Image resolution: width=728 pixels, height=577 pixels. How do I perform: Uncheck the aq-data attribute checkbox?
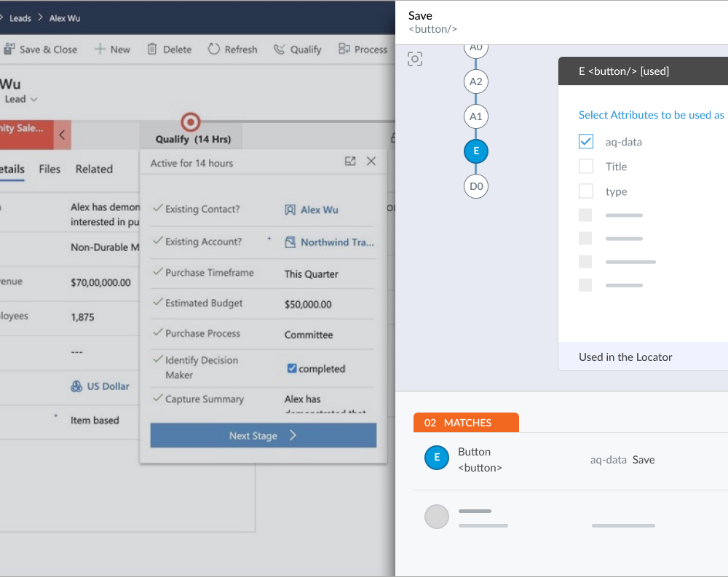pos(586,142)
